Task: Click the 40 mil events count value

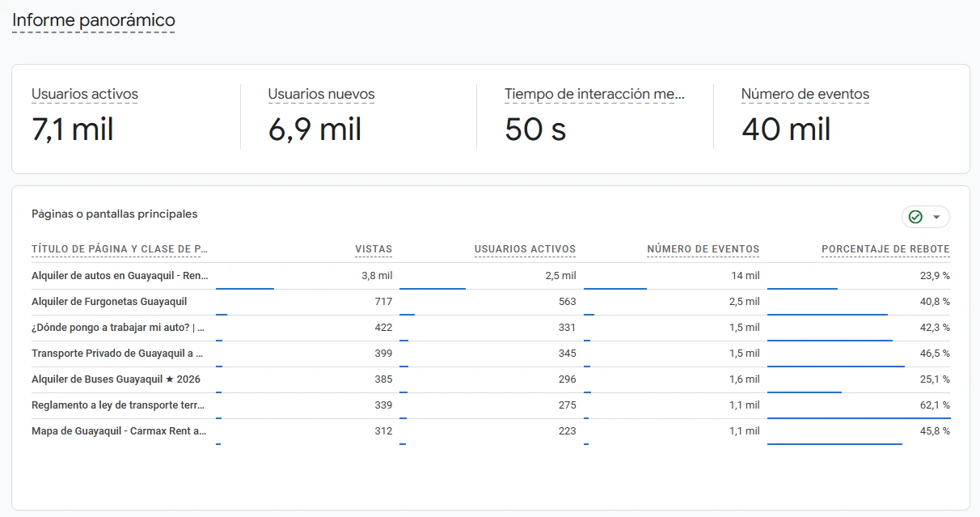Action: pyautogui.click(x=786, y=129)
